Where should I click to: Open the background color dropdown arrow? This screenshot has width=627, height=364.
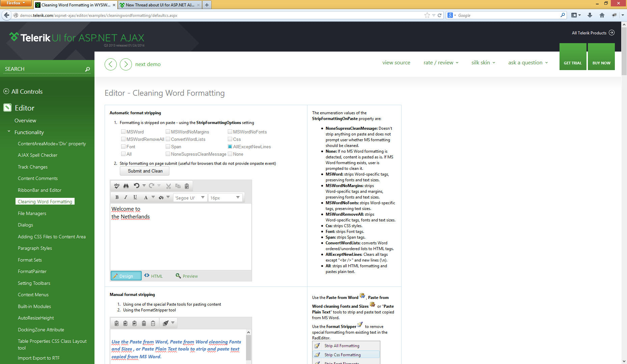pos(168,198)
